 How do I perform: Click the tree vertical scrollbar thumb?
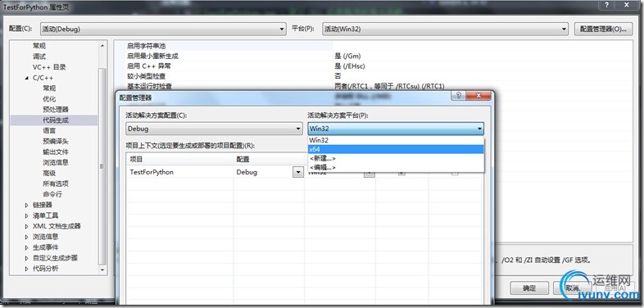click(x=102, y=166)
